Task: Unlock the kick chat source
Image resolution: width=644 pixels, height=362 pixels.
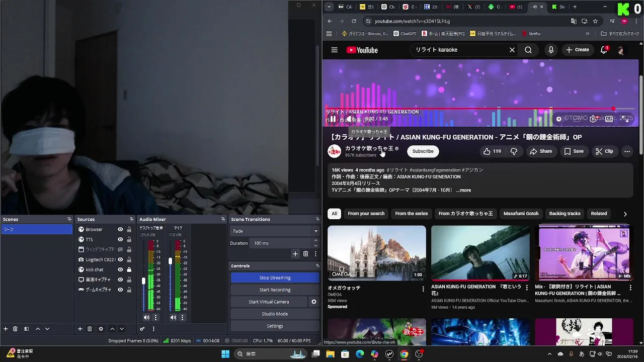Action: pos(129,269)
